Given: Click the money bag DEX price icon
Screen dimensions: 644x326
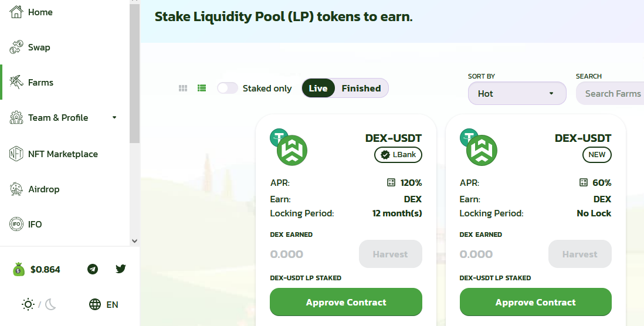Looking at the screenshot, I should [x=19, y=269].
